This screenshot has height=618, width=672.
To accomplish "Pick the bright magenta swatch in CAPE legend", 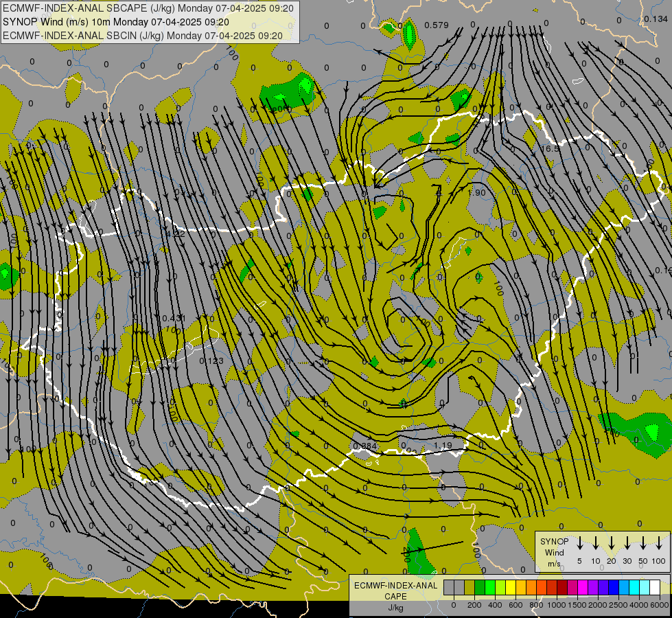I will coord(583,587).
